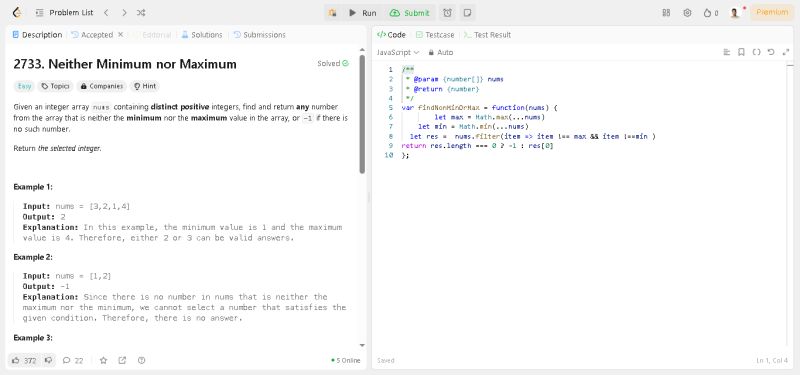Click line number 8 in gutter

(390, 136)
